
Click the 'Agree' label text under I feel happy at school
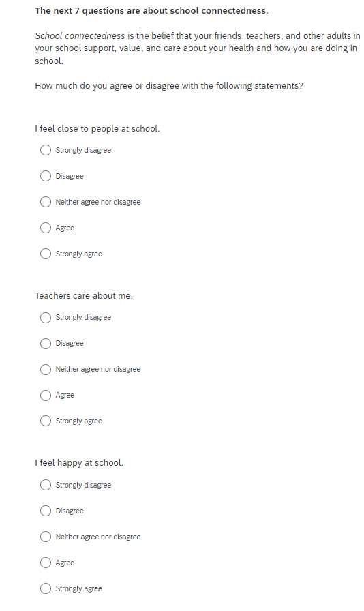65,563
